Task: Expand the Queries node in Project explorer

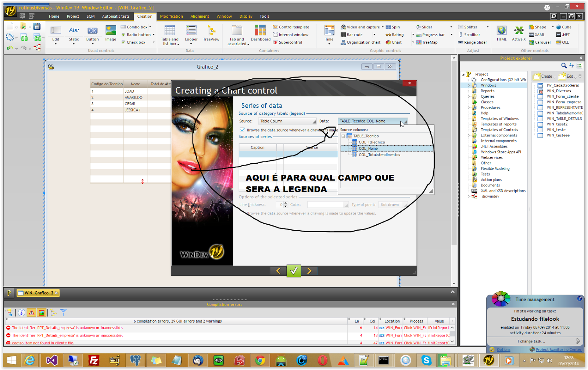Action: [469, 96]
